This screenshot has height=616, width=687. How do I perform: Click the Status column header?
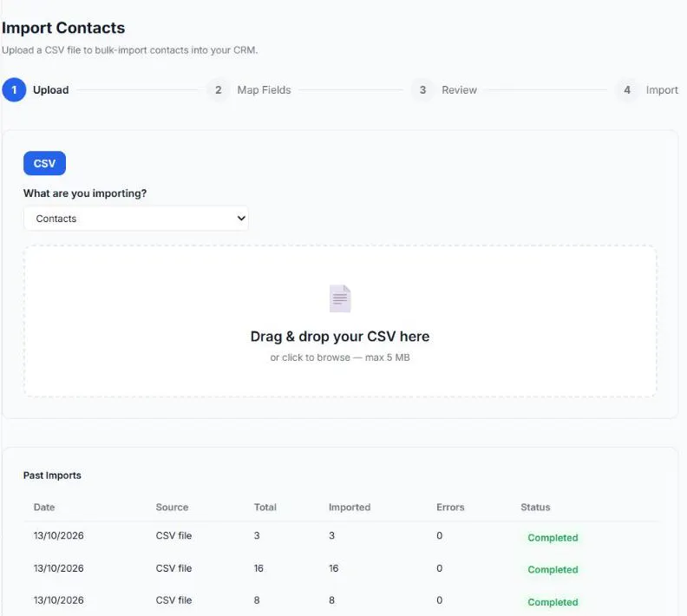tap(535, 507)
